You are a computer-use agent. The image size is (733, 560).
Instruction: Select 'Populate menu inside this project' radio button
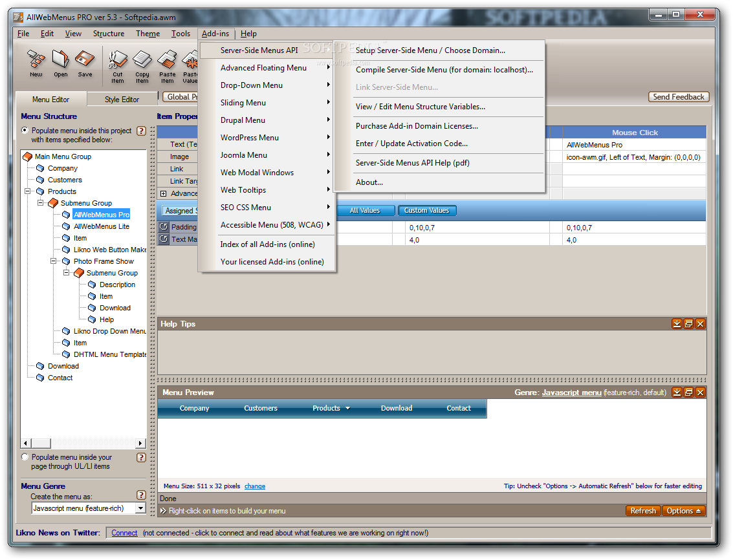click(25, 131)
